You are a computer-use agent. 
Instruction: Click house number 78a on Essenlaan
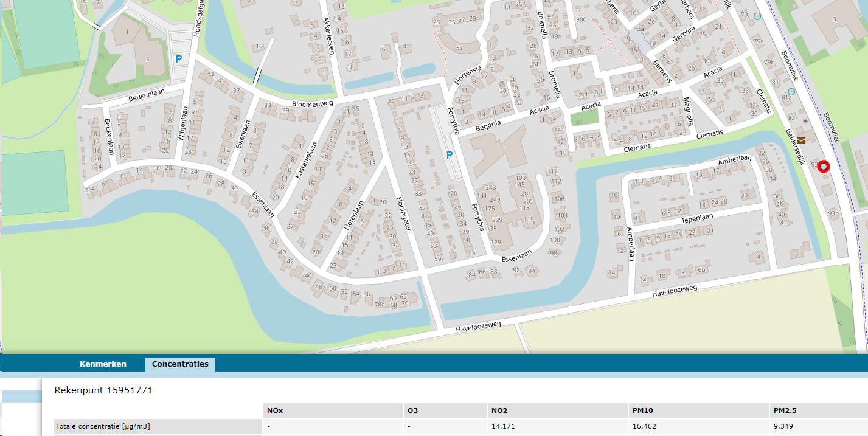pos(380,304)
